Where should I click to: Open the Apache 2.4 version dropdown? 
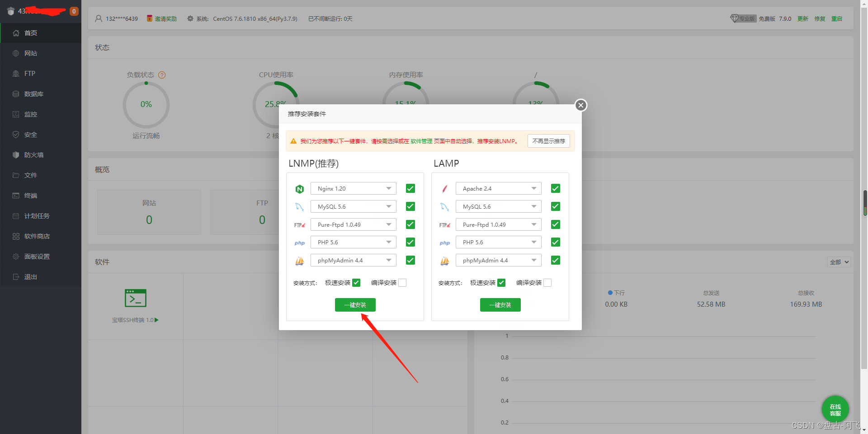(x=499, y=188)
